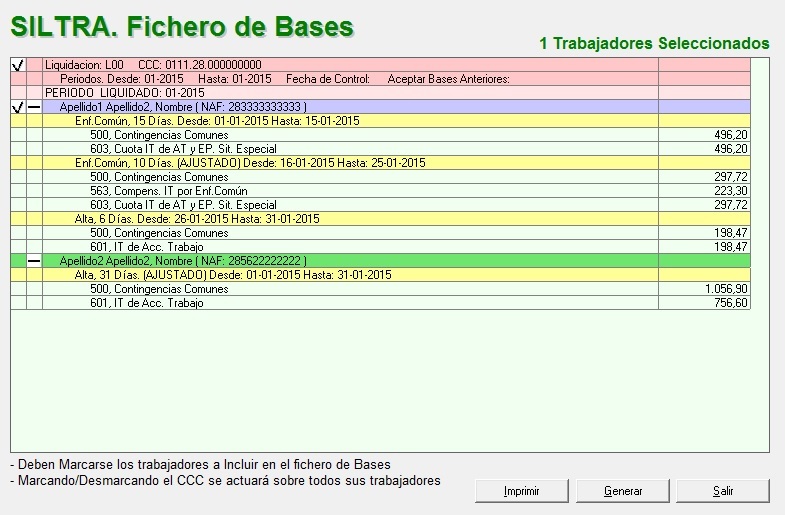Viewport: 785px width, 515px height.
Task: Click the 1 Trabajadores Seleccionados label
Action: tap(654, 44)
